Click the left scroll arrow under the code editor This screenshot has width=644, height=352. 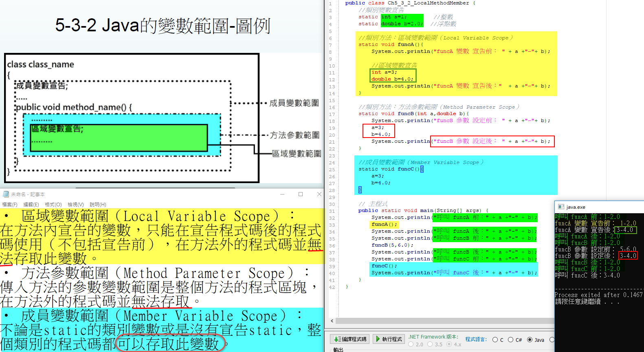point(332,321)
